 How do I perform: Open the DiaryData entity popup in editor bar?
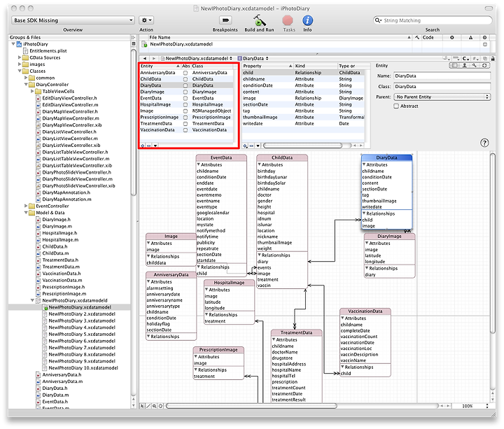[x=253, y=59]
